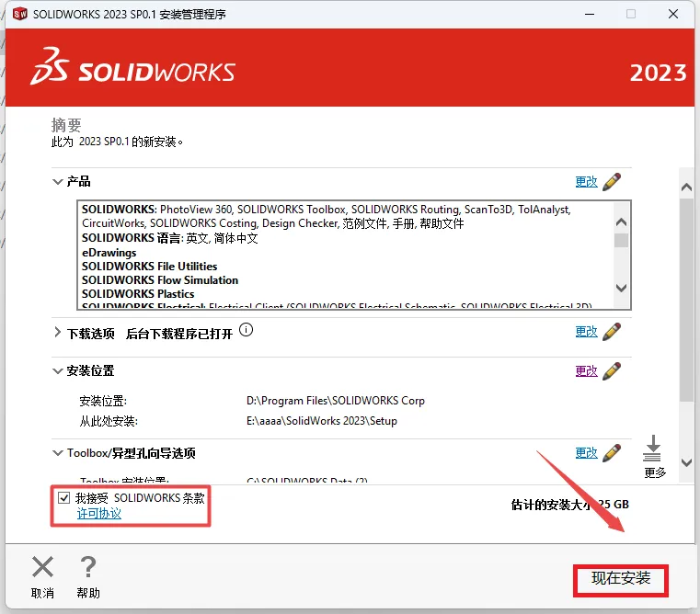Minimize the installer window
700x614 pixels.
pyautogui.click(x=590, y=15)
